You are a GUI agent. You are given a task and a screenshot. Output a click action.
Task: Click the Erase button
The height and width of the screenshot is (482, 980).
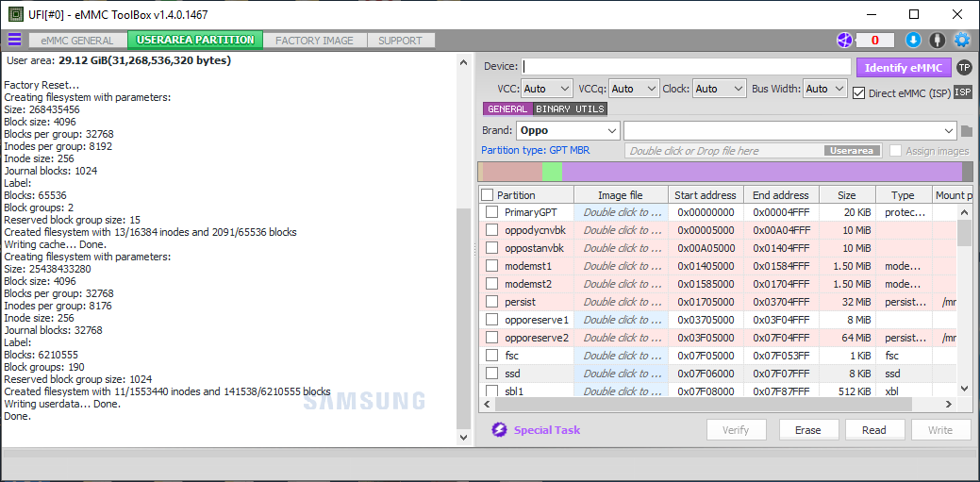807,430
